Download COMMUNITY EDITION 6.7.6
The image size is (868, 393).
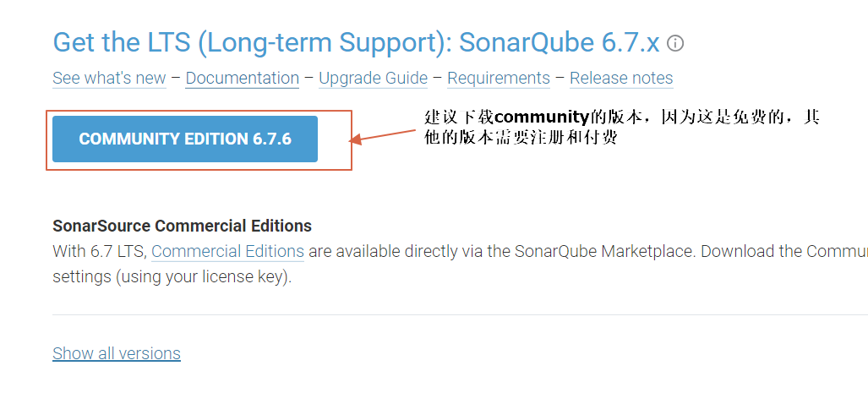pos(185,139)
